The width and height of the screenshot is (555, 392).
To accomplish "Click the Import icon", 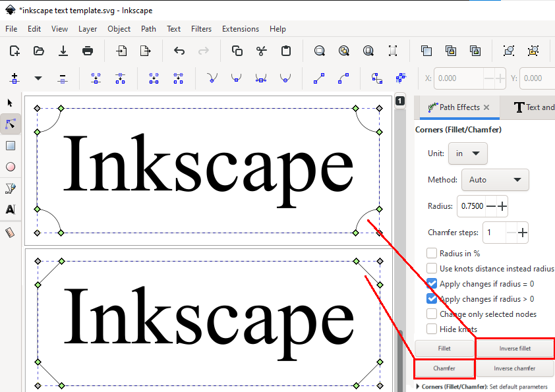I will 121,51.
